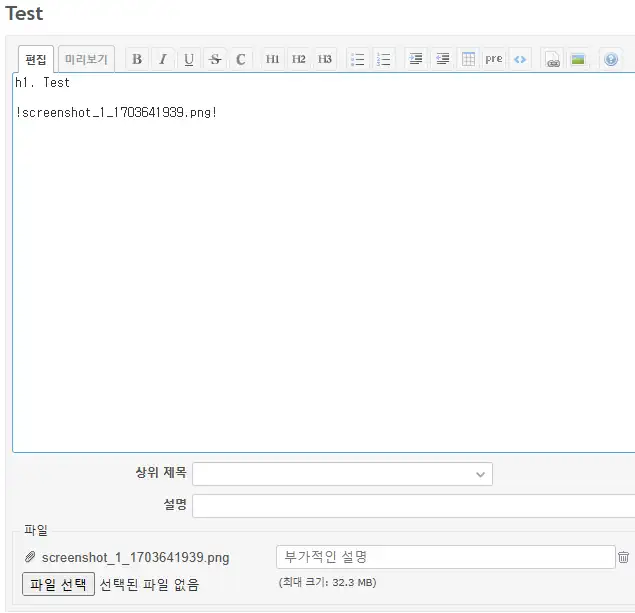Click the 설명 comment input field
Viewport: 635px width, 613px height.
(x=413, y=505)
